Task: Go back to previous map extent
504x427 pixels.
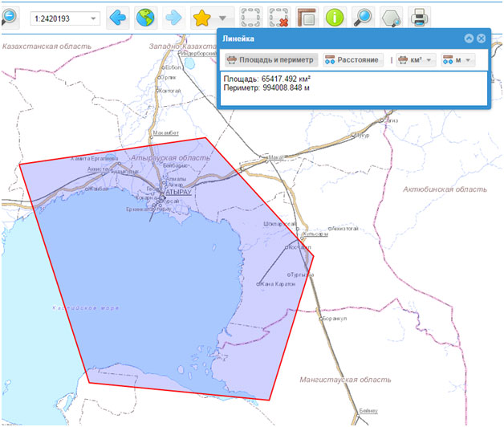Action: (119, 17)
